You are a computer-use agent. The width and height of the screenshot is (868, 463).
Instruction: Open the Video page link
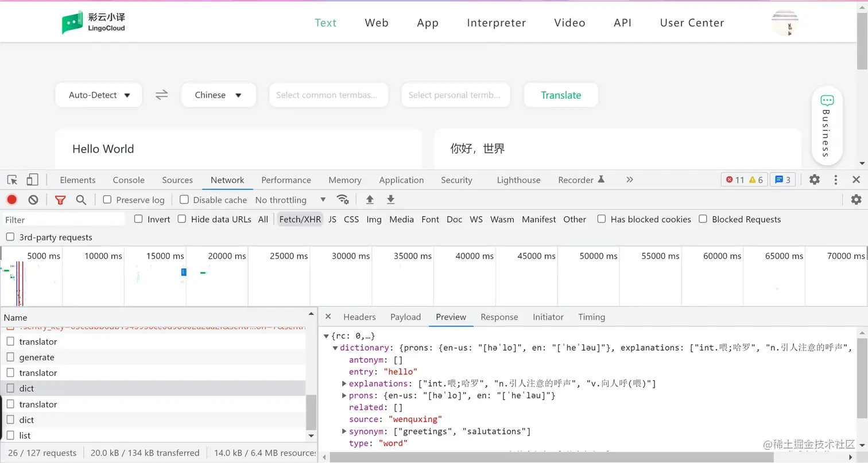[569, 23]
